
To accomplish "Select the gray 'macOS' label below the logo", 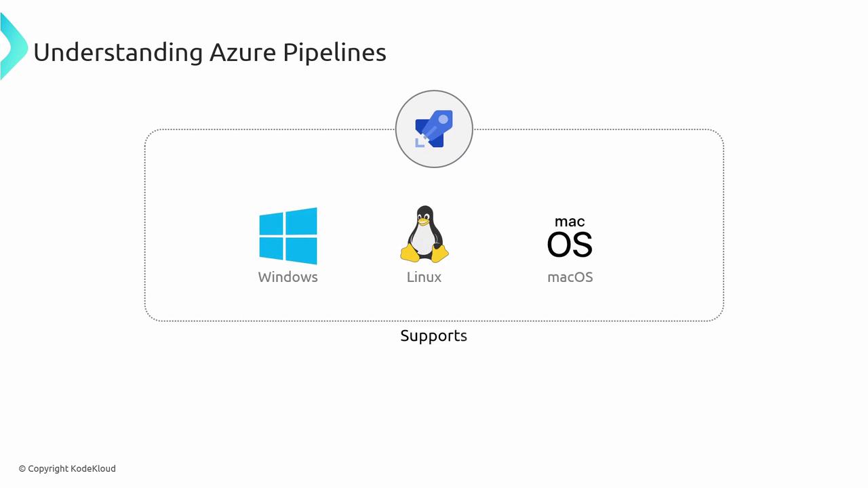I will pyautogui.click(x=570, y=277).
